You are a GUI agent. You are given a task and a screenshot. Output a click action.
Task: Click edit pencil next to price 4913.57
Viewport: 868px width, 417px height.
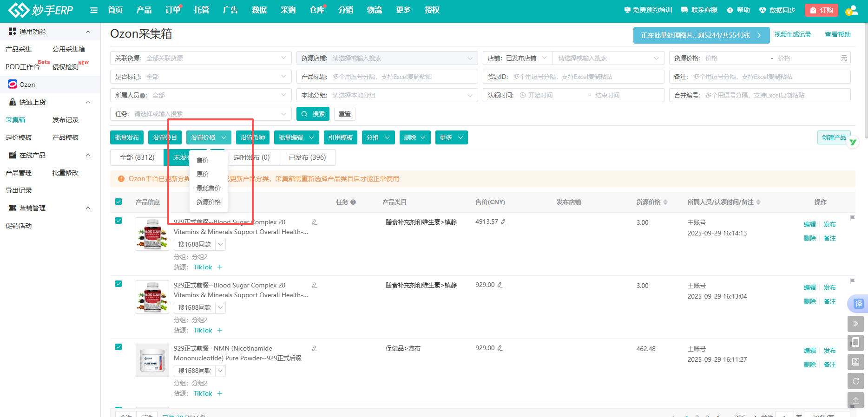point(504,222)
